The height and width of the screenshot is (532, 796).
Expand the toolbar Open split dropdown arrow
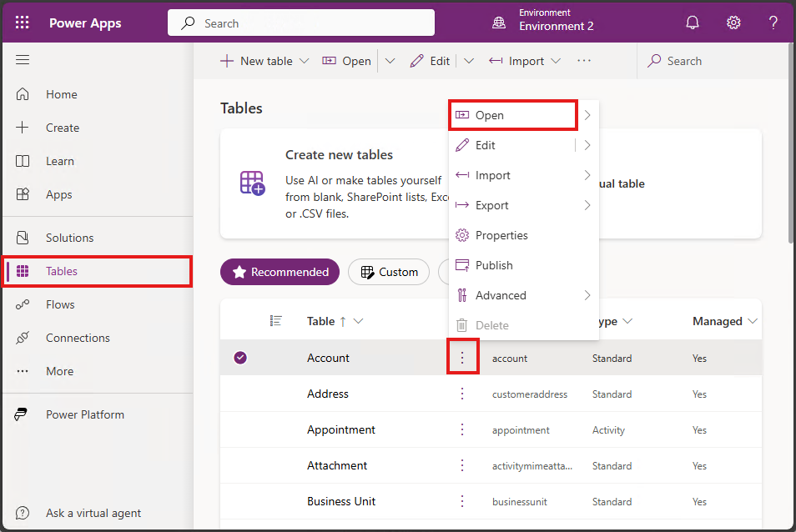click(x=390, y=62)
